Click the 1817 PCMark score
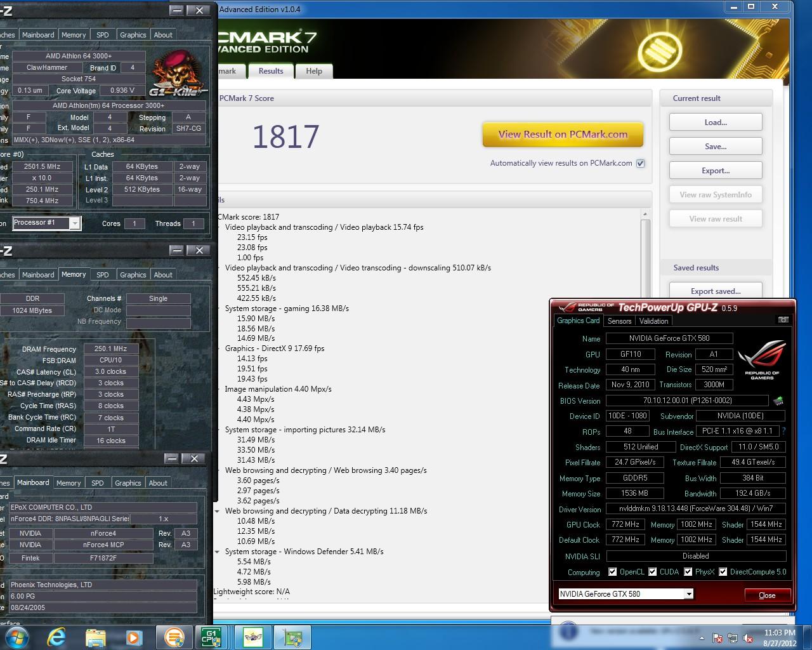The image size is (812, 650). coord(285,137)
